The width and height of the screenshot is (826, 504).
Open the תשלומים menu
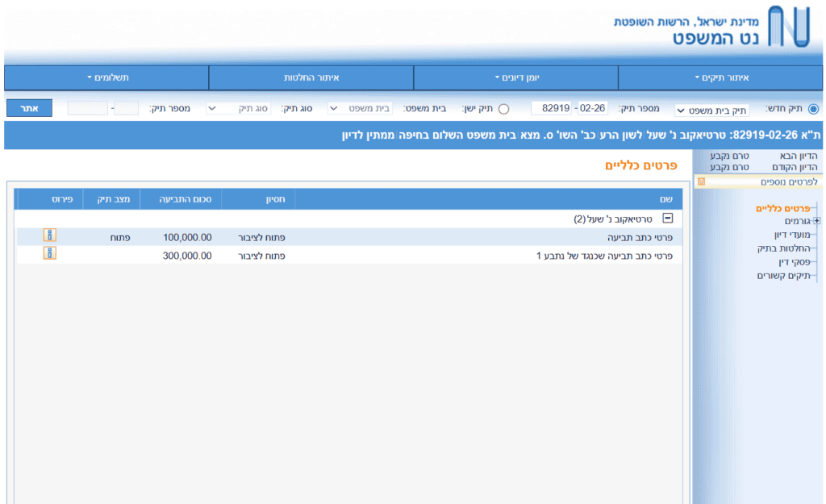[x=107, y=78]
